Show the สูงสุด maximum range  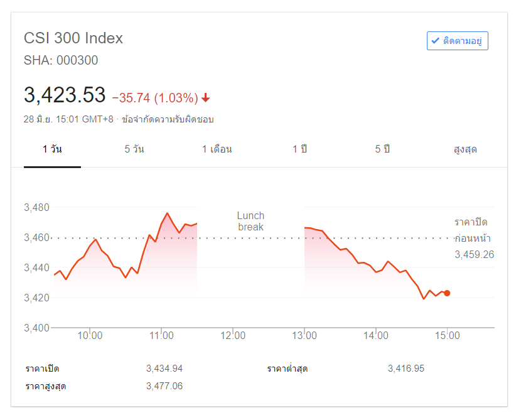[465, 149]
